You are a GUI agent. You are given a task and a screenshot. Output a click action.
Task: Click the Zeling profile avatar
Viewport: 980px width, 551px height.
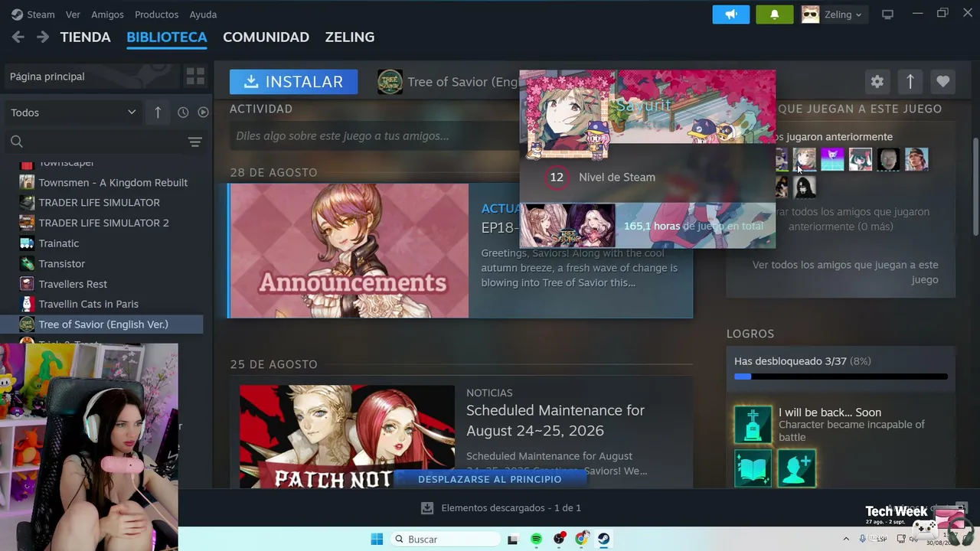[x=810, y=15]
